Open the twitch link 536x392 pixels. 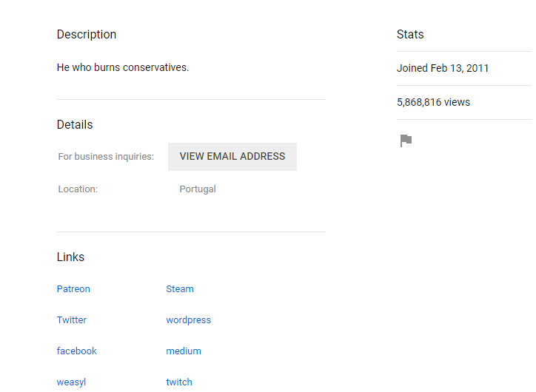pyautogui.click(x=179, y=382)
